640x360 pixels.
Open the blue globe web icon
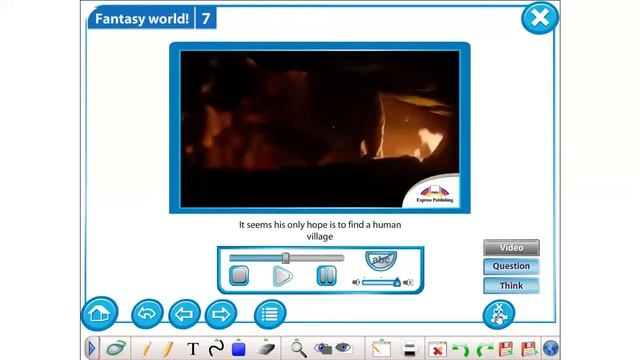[x=550, y=349]
